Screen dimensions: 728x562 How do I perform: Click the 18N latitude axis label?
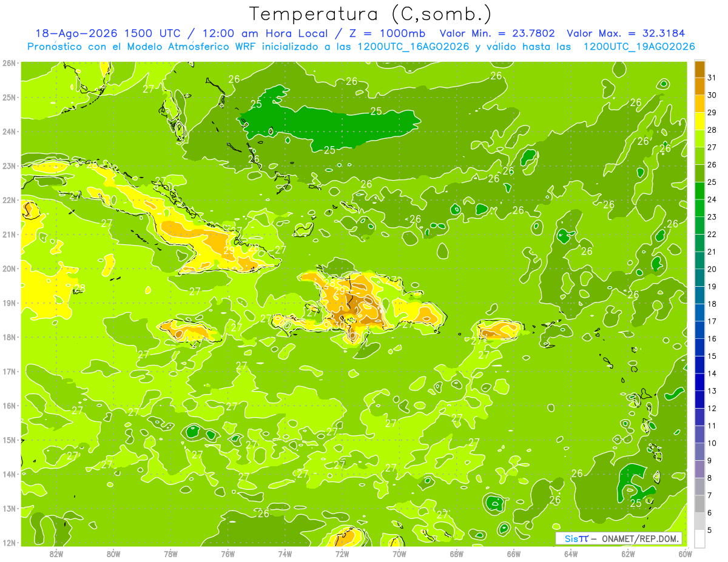pos(8,337)
